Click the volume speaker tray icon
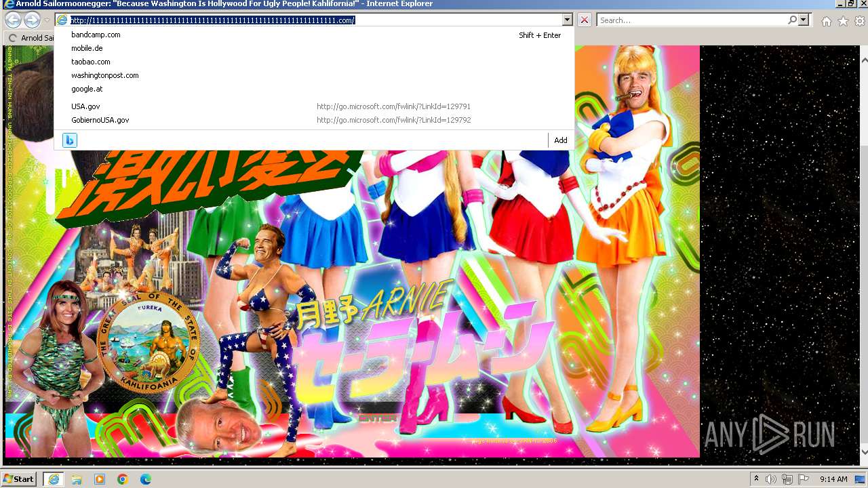 coord(771,479)
